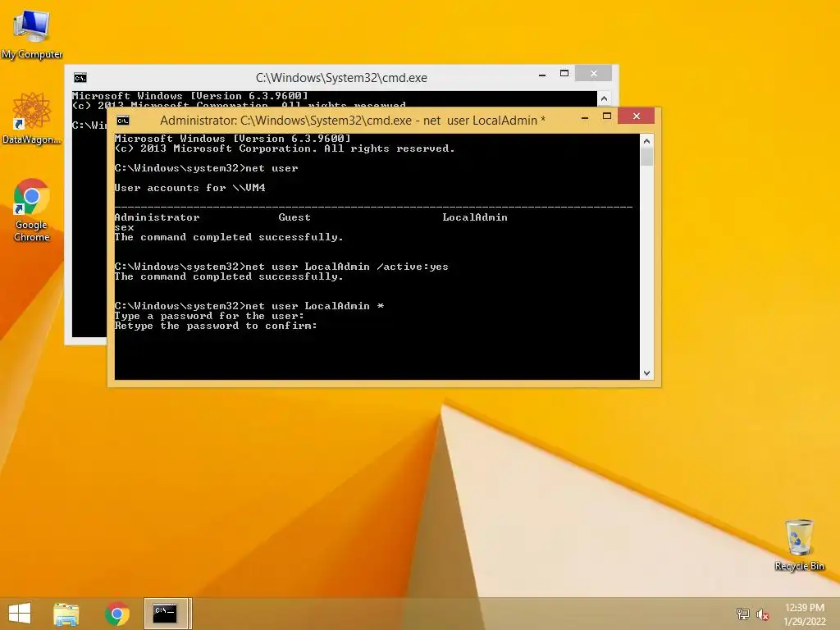The height and width of the screenshot is (630, 840).
Task: Open system menu icon of Administrator cmd window
Action: click(x=123, y=121)
